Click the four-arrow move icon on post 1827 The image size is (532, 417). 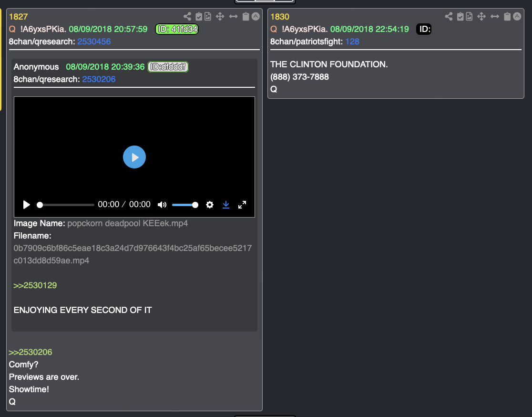220,16
